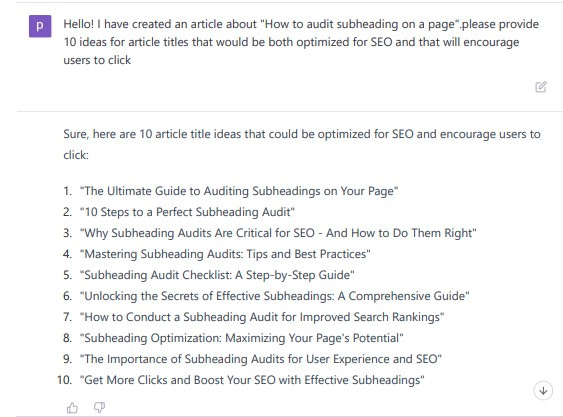
Task: Click "Mastering Subheading Audits" list item
Action: coord(225,254)
